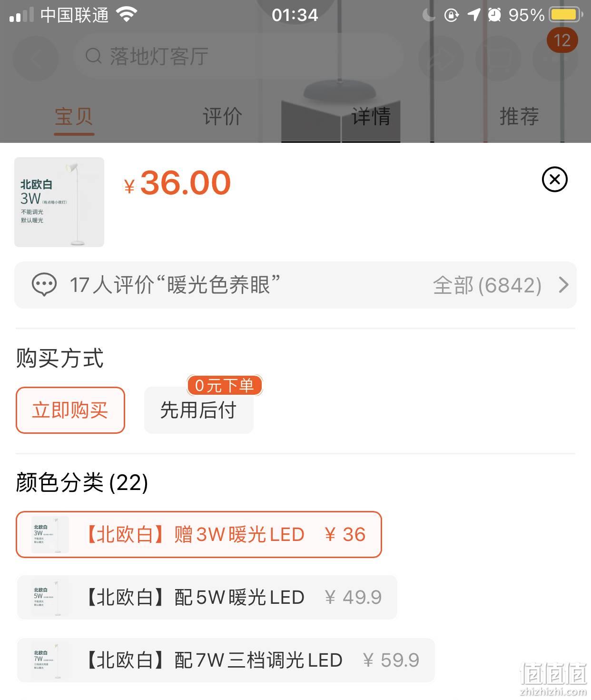
Task: Switch to 评价 tab
Action: point(222,117)
